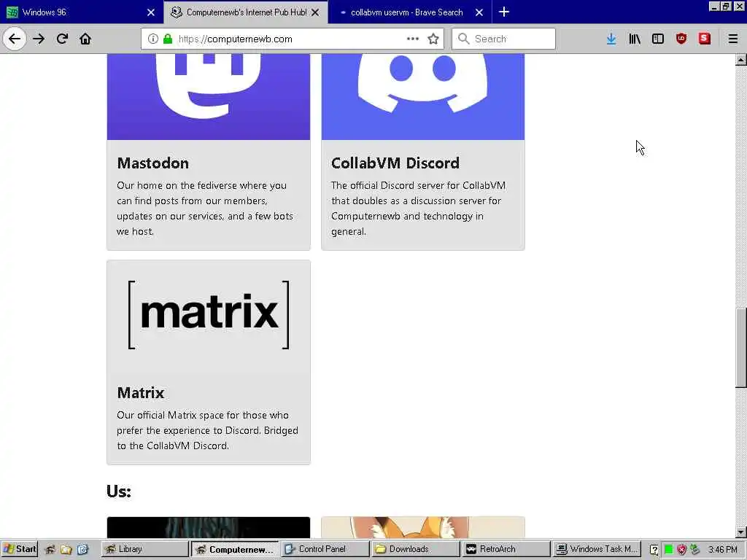Screen dimensions: 747x560
Task: Switch to the Windows 96 tab
Action: pyautogui.click(x=81, y=12)
